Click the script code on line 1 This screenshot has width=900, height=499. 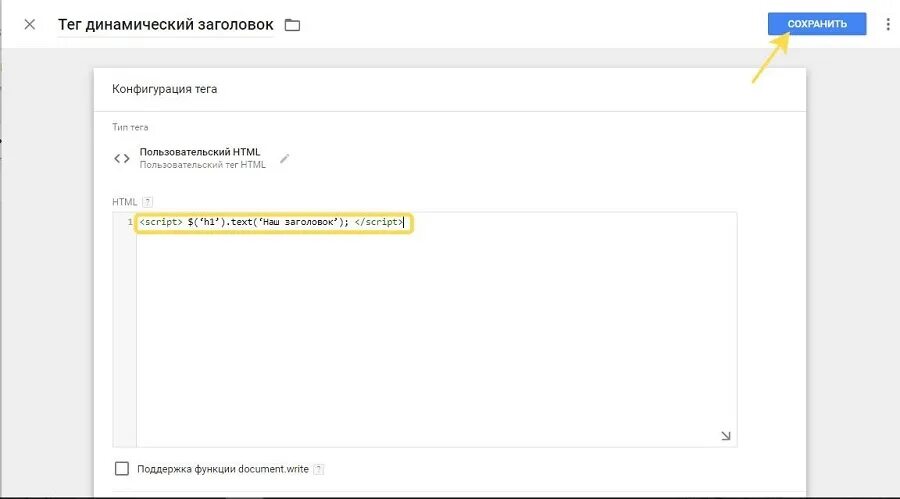tap(271, 222)
